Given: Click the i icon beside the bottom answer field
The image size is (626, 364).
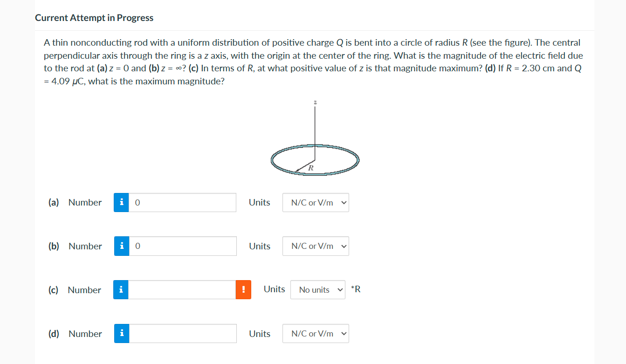Looking at the screenshot, I should 121,333.
